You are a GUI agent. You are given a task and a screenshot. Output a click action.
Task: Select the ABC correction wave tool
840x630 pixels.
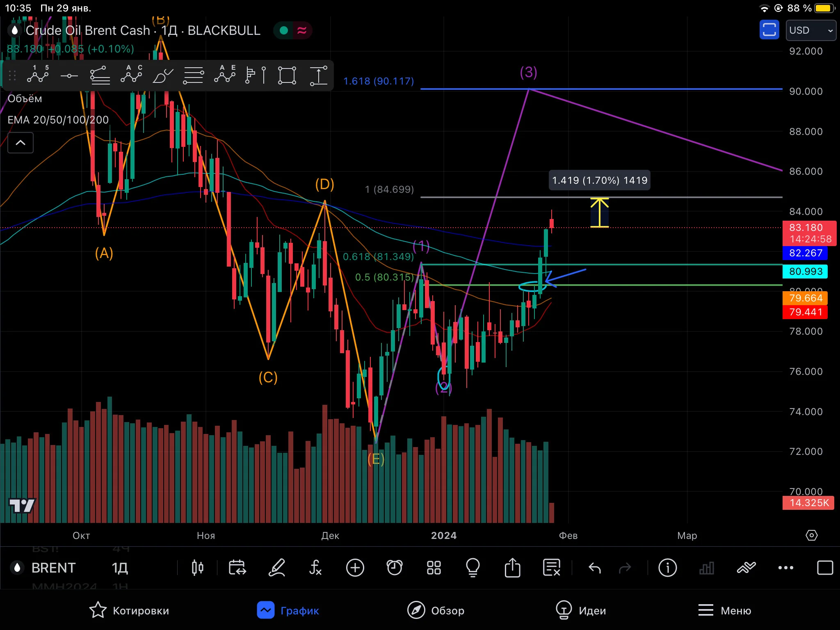[x=131, y=75]
